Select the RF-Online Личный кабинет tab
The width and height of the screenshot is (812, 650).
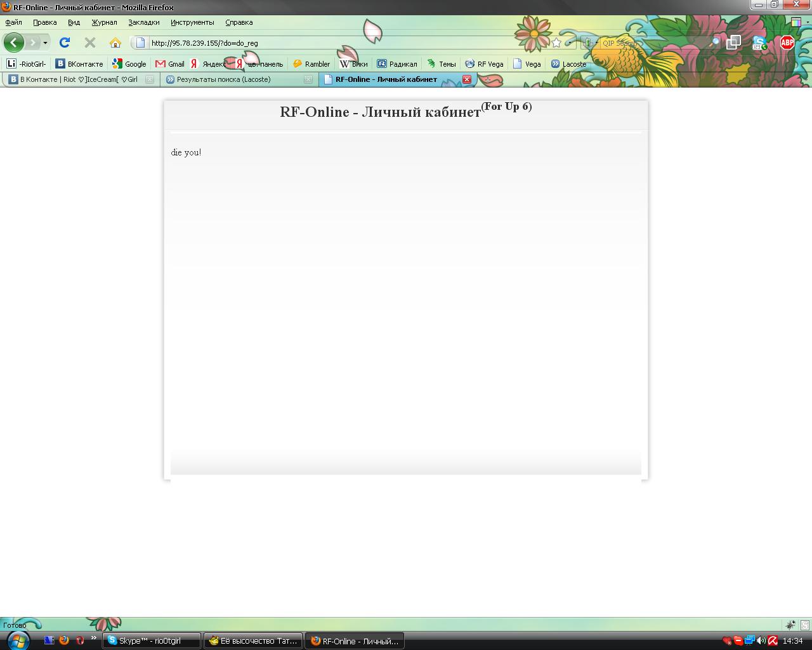pos(397,79)
